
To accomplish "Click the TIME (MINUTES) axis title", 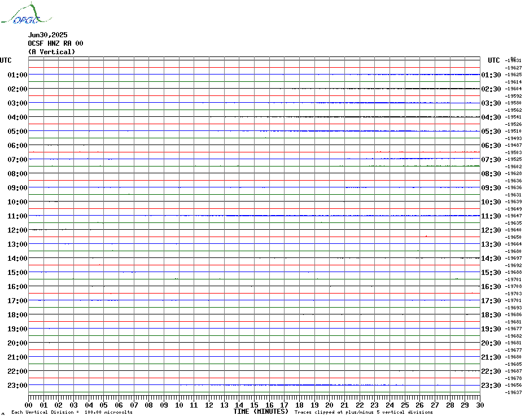I will click(x=261, y=412).
